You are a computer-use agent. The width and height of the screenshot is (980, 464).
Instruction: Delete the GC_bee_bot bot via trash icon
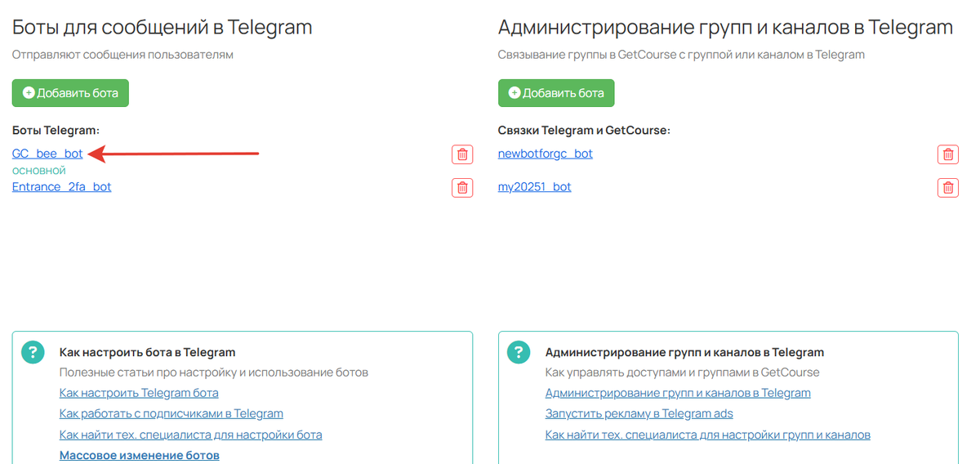coord(462,154)
